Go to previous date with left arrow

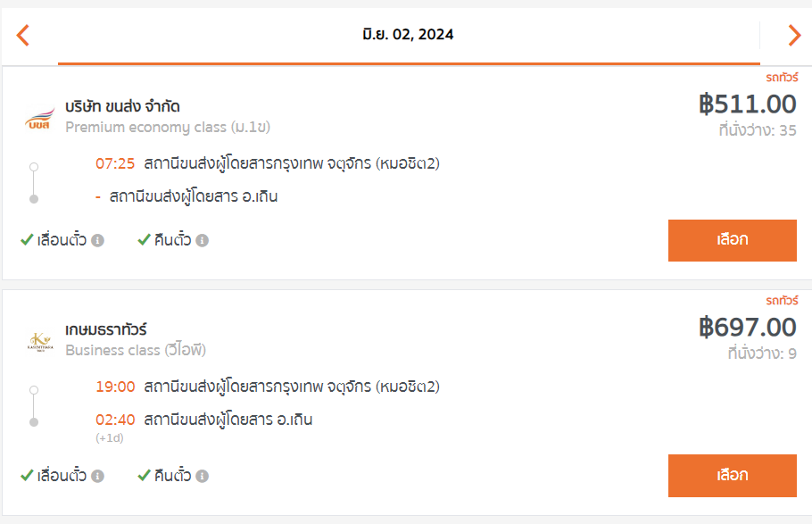(23, 35)
